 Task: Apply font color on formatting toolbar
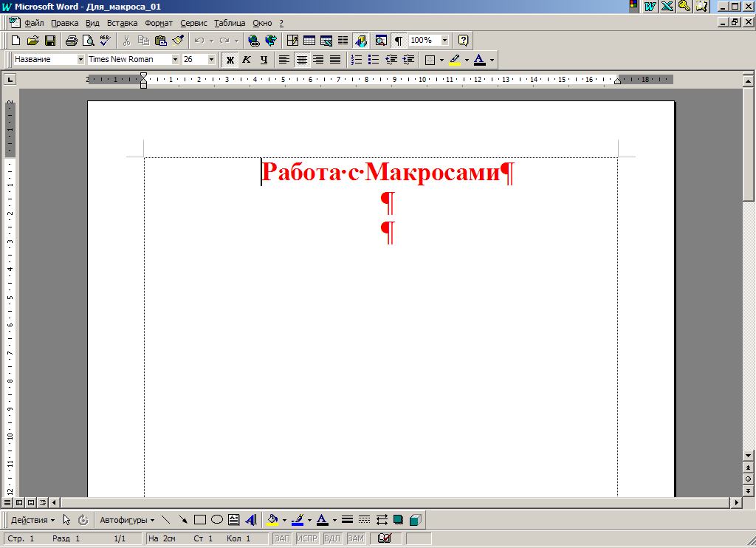point(479,60)
